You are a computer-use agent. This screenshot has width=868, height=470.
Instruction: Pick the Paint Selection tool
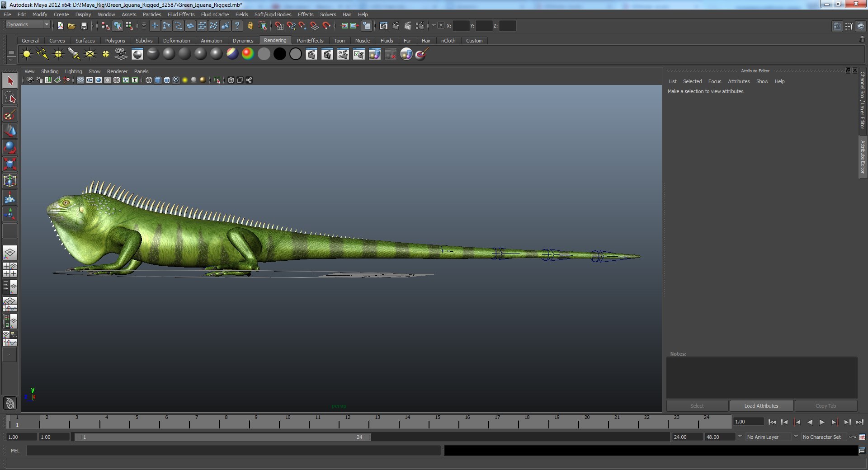10,114
